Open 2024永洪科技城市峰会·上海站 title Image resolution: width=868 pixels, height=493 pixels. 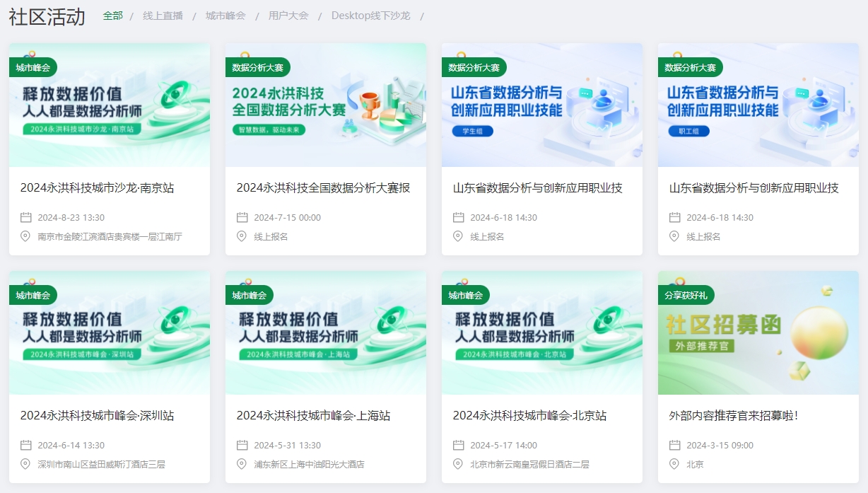313,416
